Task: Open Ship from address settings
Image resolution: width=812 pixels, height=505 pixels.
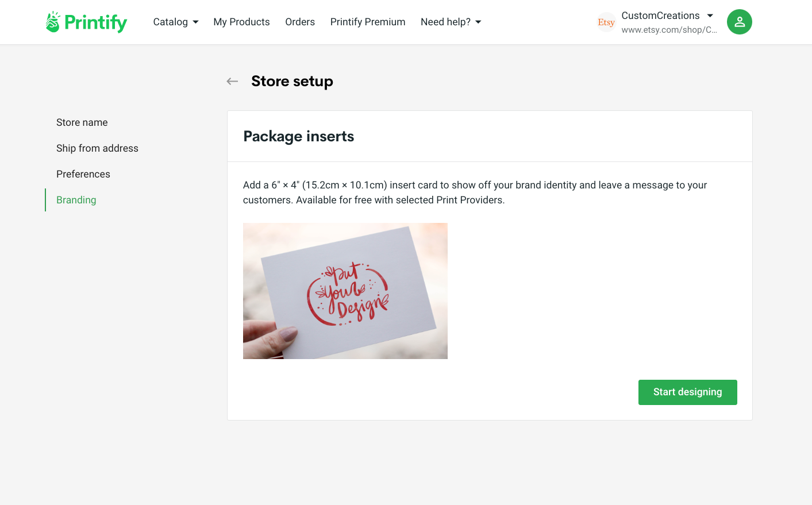Action: click(97, 148)
